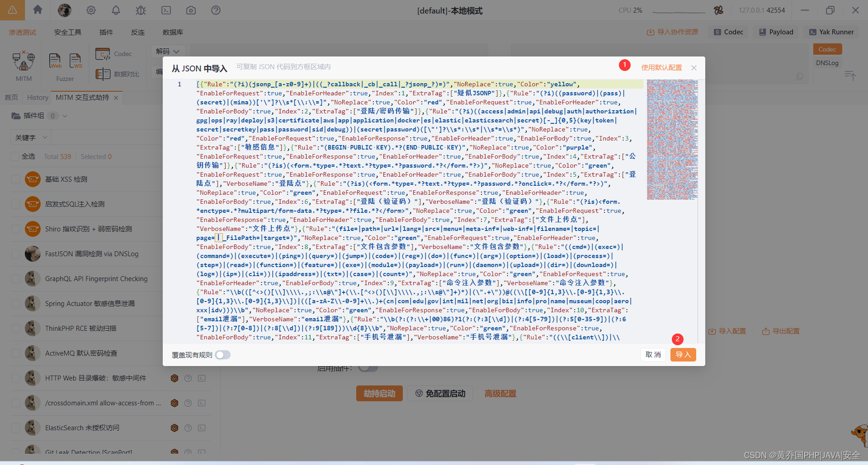Click the screenshot camera icon

pos(191,10)
